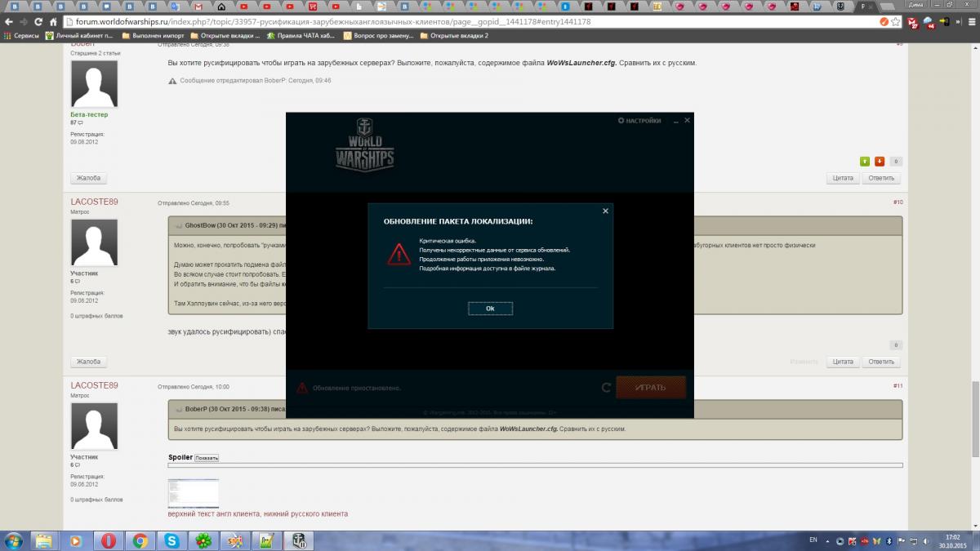Click the launcher refresh arrow icon

tap(606, 388)
